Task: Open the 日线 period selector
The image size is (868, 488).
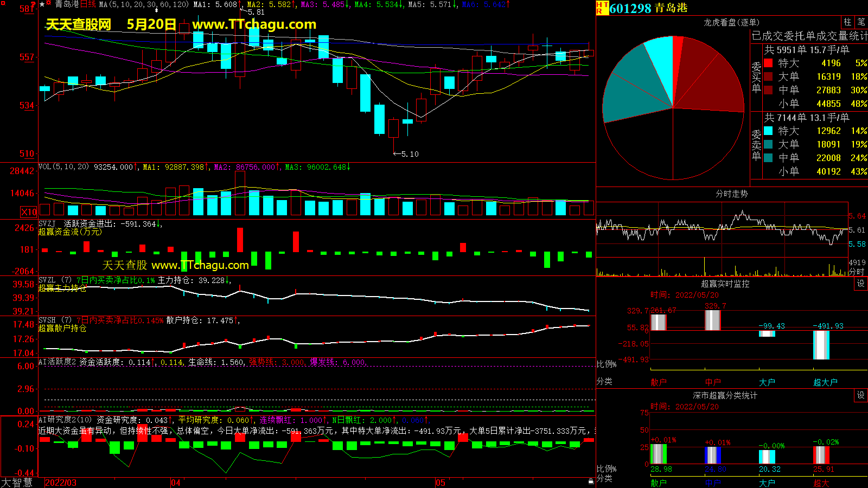Action: [88, 4]
